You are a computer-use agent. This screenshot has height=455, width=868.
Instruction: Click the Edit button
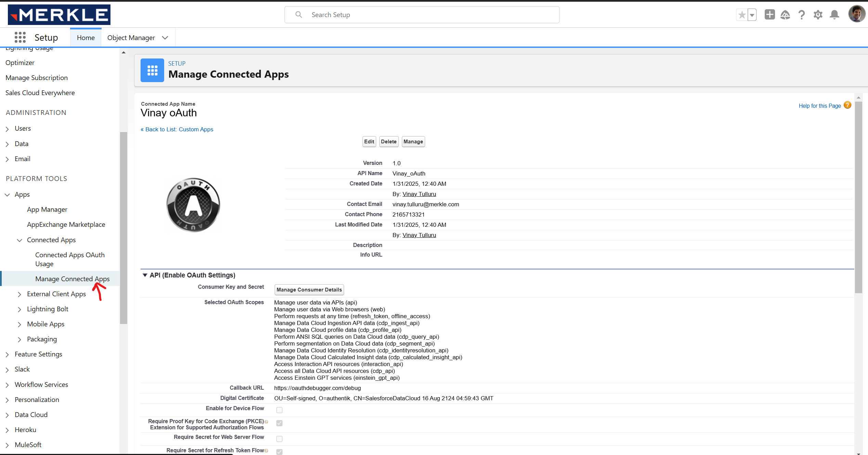[369, 141]
